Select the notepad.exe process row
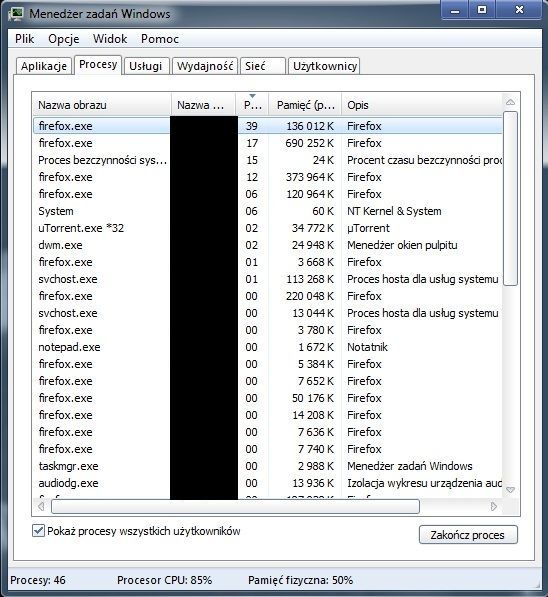 [x=268, y=347]
